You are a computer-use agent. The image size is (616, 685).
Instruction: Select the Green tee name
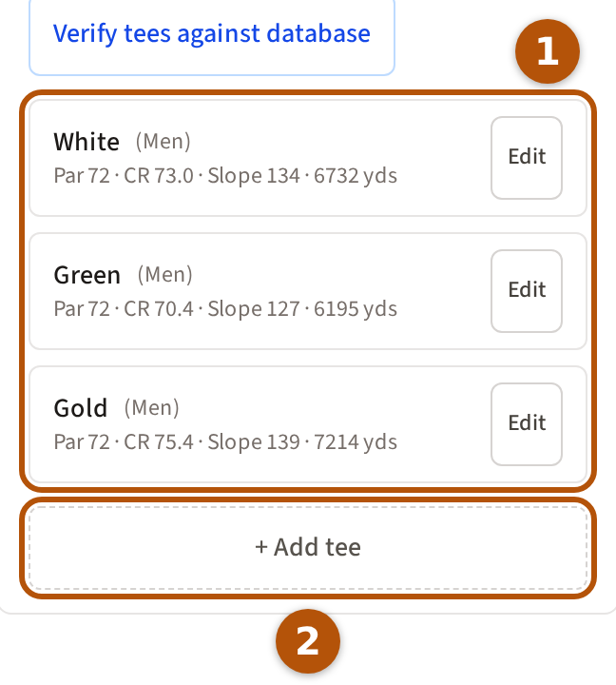click(87, 275)
